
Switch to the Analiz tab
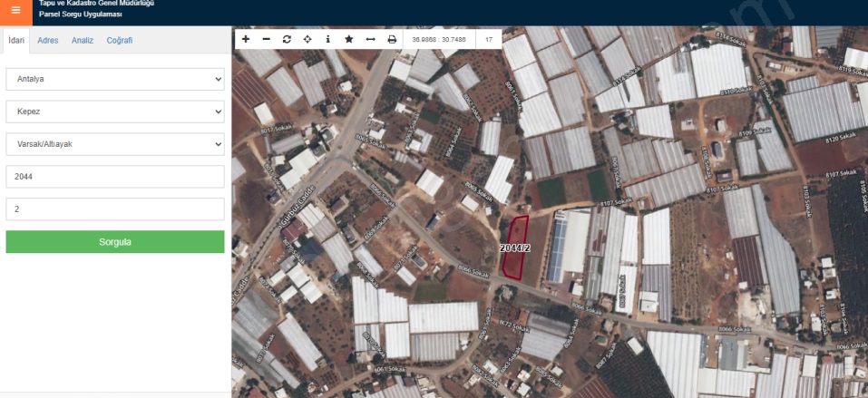pyautogui.click(x=83, y=41)
